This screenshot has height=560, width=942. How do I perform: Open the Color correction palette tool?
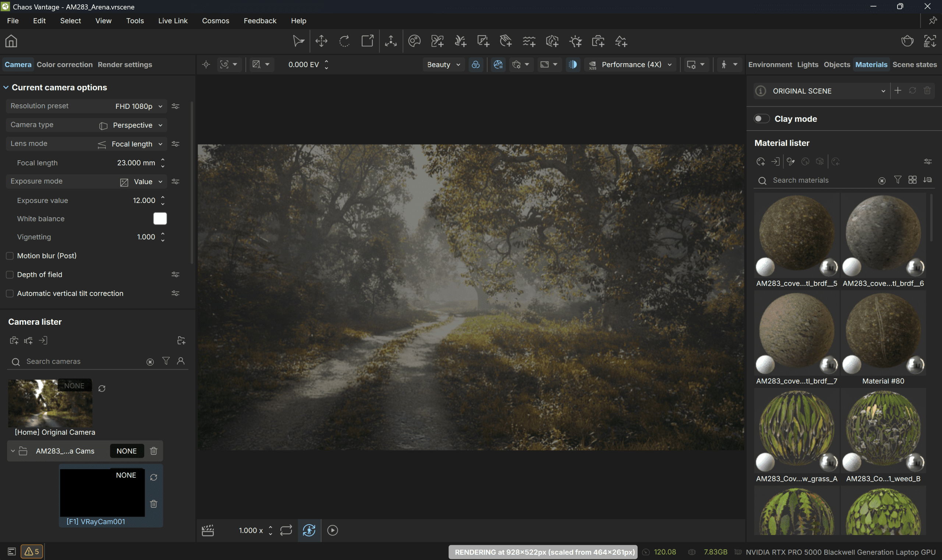(414, 41)
